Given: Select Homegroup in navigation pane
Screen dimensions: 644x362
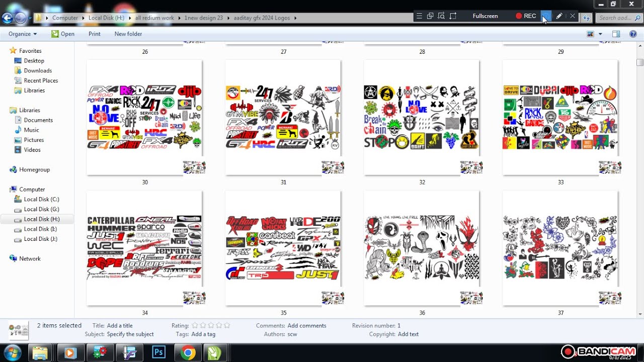Looking at the screenshot, I should (34, 170).
